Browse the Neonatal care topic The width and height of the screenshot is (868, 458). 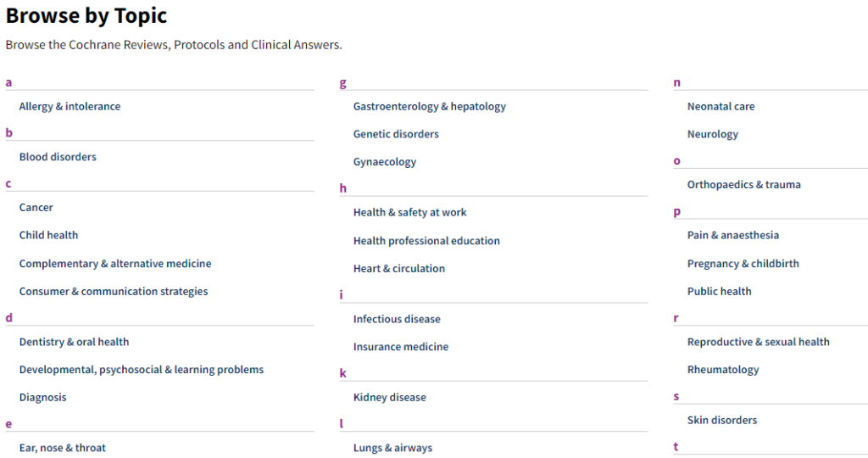tap(721, 107)
